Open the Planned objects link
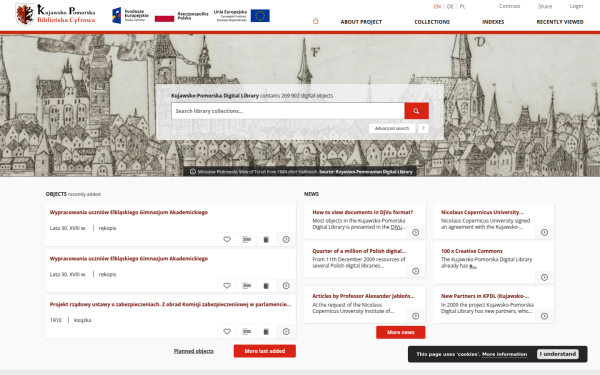The height and width of the screenshot is (375, 600). point(194,351)
